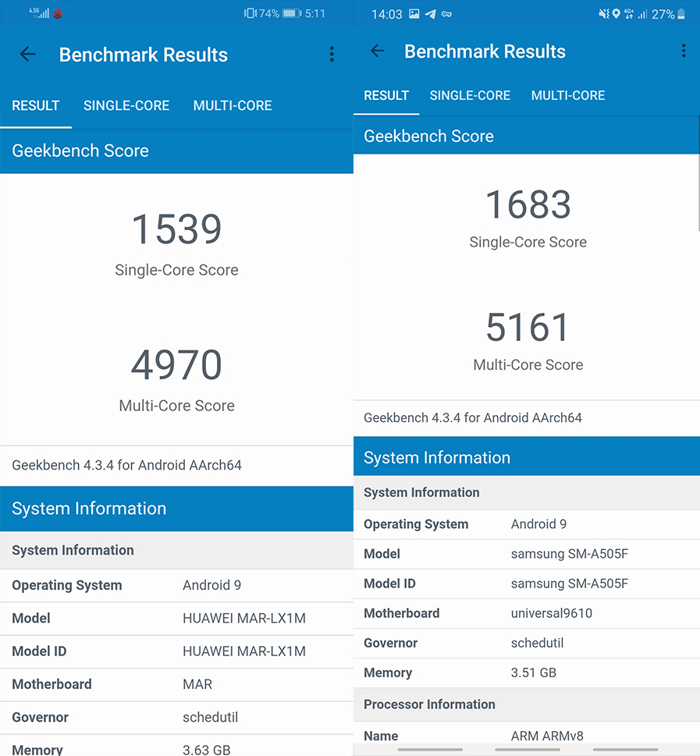Tap HUAWEI MAR-LX1M in Model ID row

(244, 651)
